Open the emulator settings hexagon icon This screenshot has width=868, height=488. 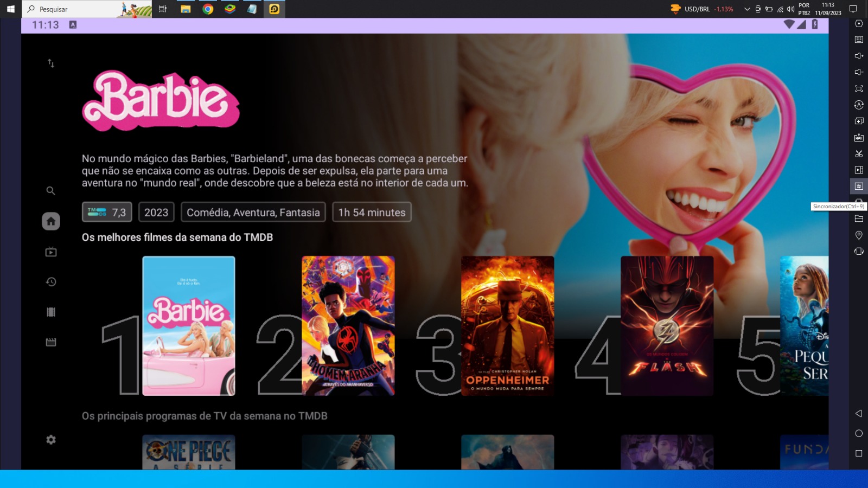pos(859,23)
